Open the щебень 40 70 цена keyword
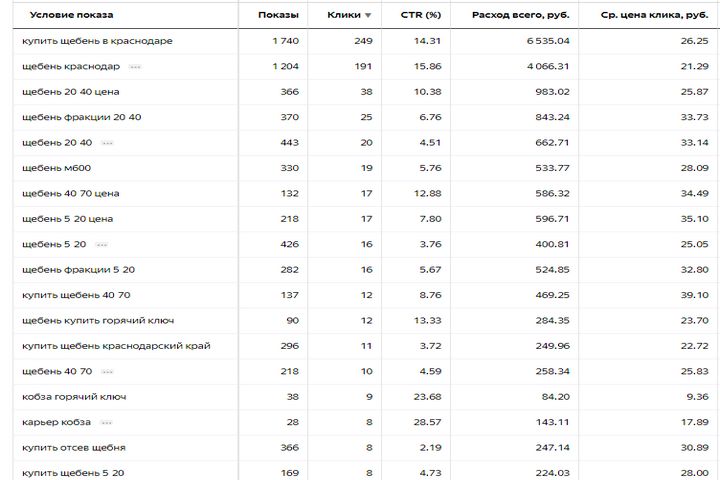Screen dimensions: 720x480 pos(70,193)
